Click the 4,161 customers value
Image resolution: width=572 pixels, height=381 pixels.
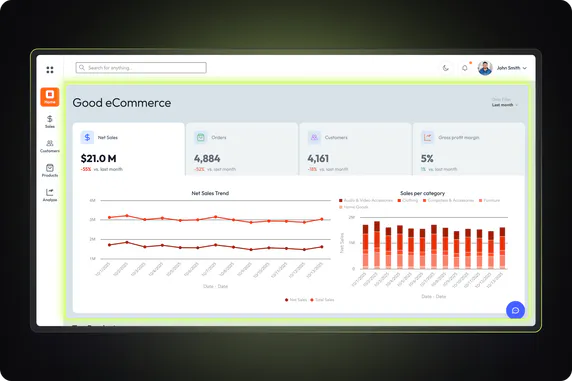[318, 159]
